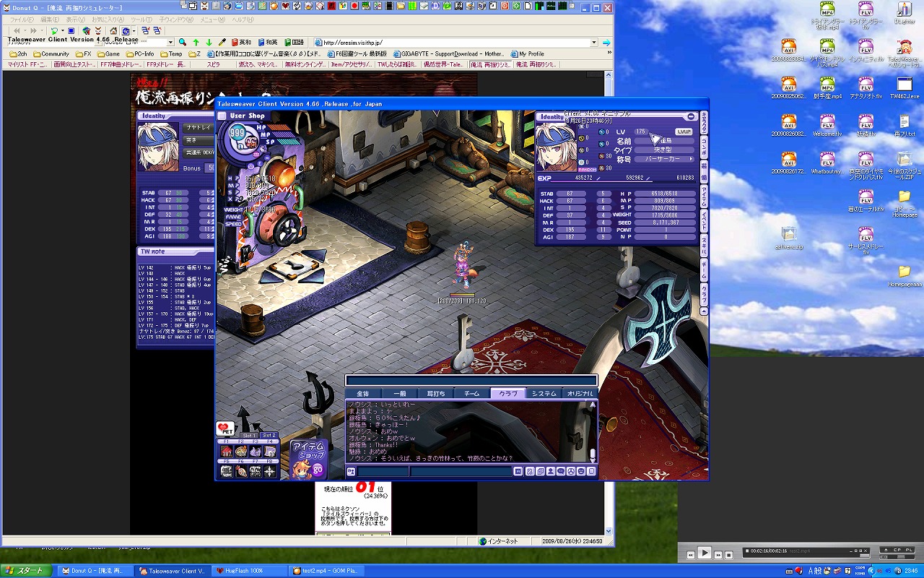The image size is (924, 578).
Task: Open the ツール menu in Donut Q
Action: click(141, 20)
